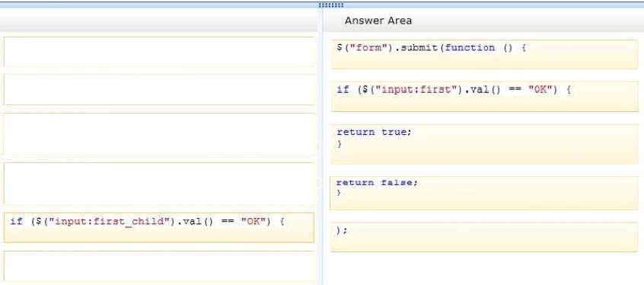
Task: Click the dotted splitter grip handle
Action: (x=330, y=5)
